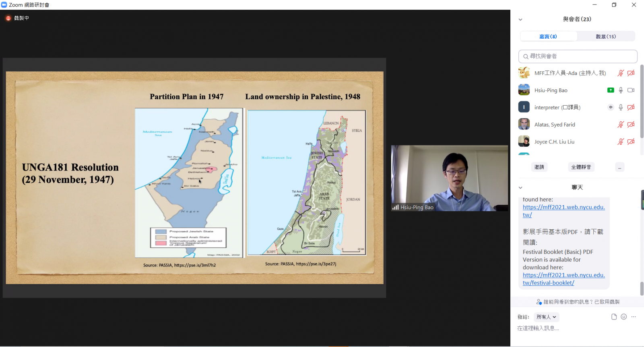
Task: Toggle Hsiu-Ping Bao's microphone
Action: tap(621, 90)
